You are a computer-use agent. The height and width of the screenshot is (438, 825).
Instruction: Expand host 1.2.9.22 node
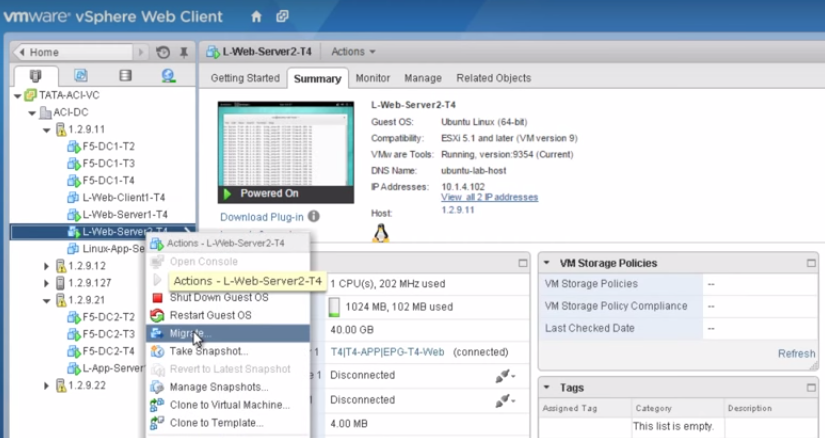pyautogui.click(x=47, y=386)
